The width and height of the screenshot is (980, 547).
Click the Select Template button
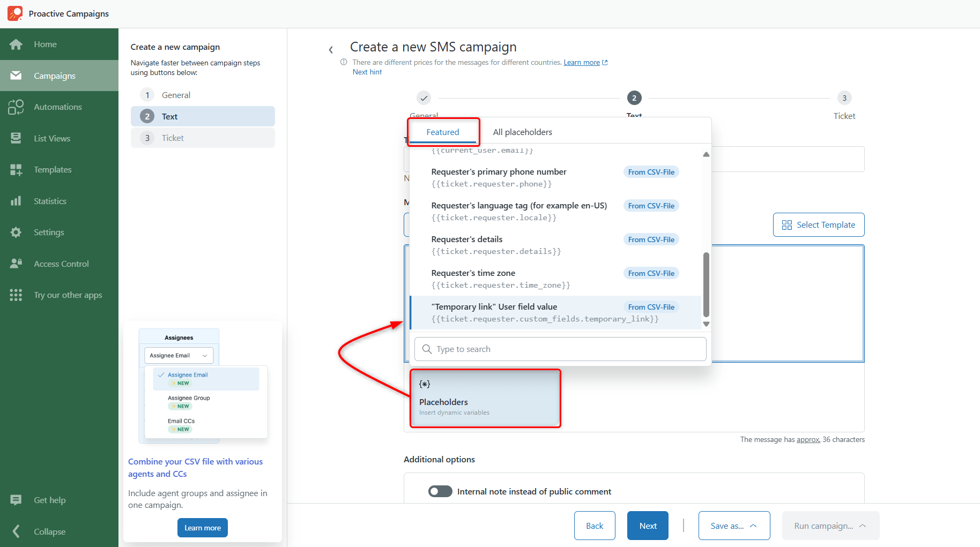819,225
